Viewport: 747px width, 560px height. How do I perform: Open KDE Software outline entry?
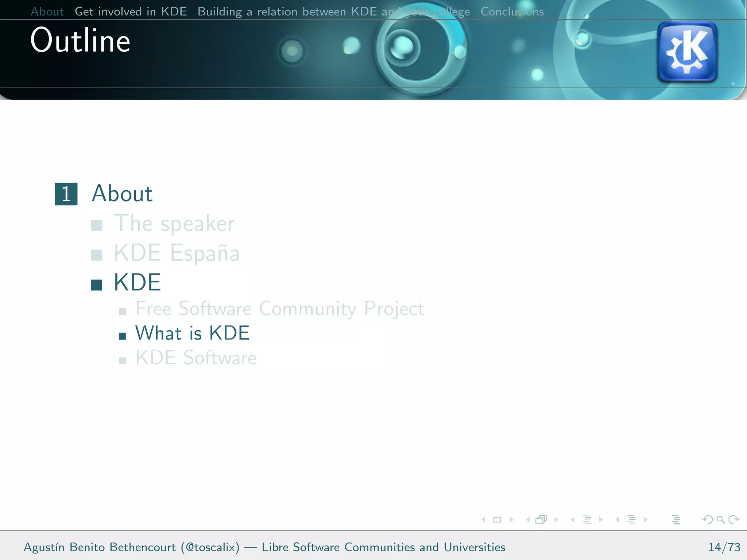[x=196, y=358]
